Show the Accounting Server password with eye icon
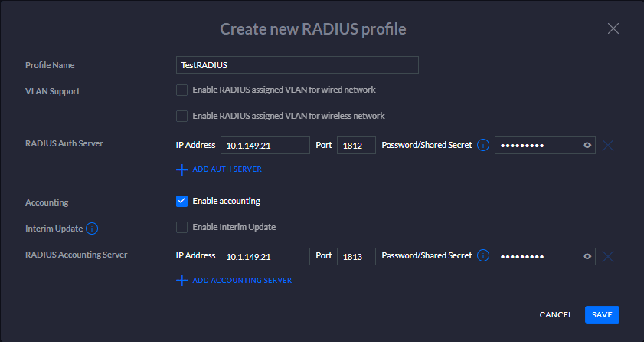 point(587,256)
